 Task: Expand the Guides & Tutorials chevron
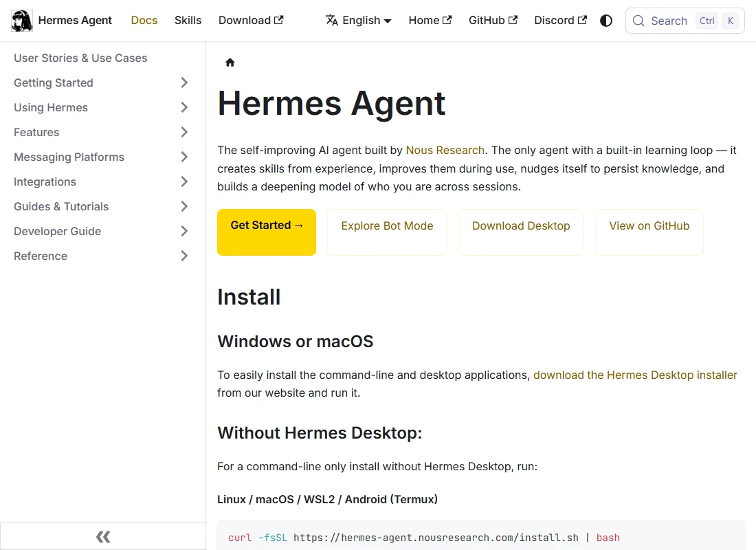(x=184, y=206)
